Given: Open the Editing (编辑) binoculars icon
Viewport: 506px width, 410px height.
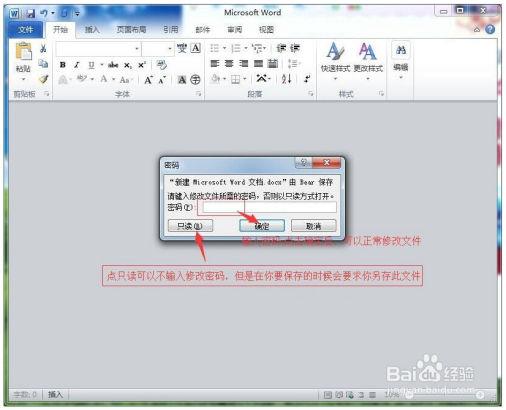Looking at the screenshot, I should coord(401,50).
